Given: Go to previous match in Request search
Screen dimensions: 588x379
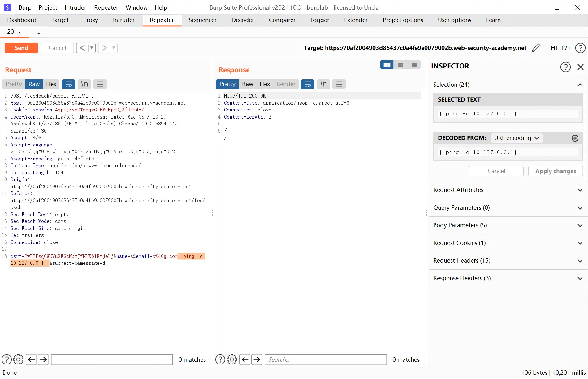Looking at the screenshot, I should click(31, 359).
